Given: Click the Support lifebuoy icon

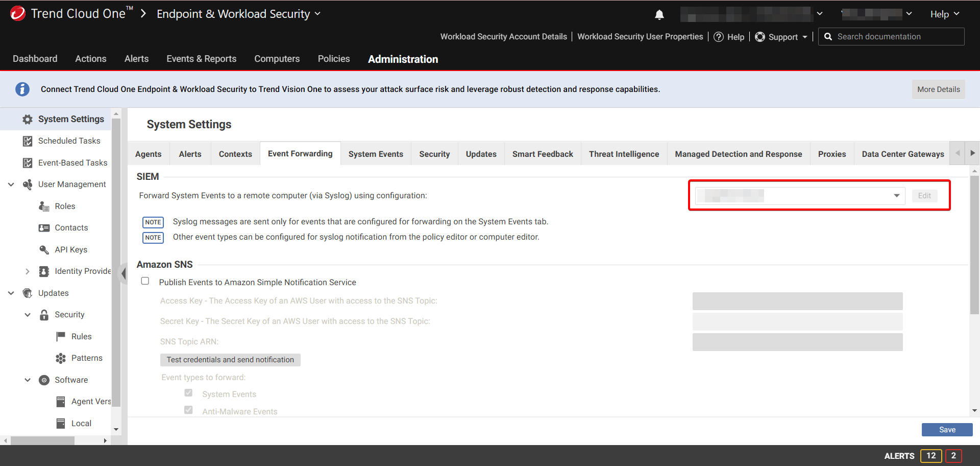Looking at the screenshot, I should tap(760, 37).
